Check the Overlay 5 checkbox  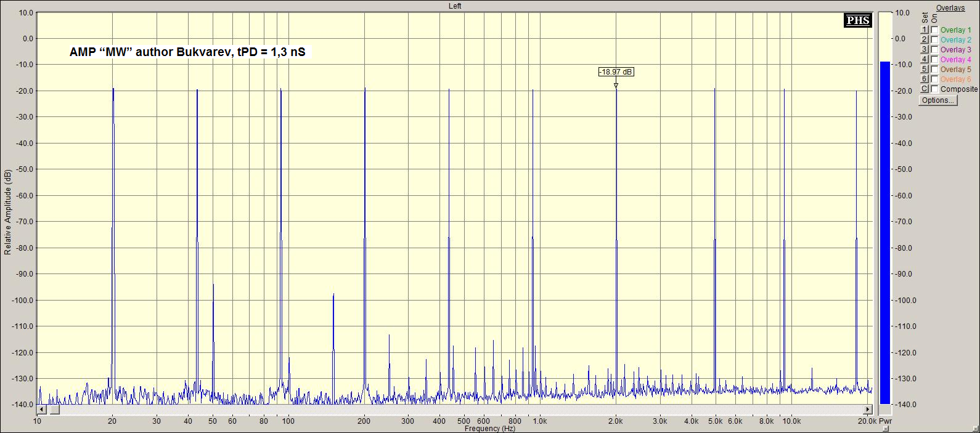click(x=934, y=70)
